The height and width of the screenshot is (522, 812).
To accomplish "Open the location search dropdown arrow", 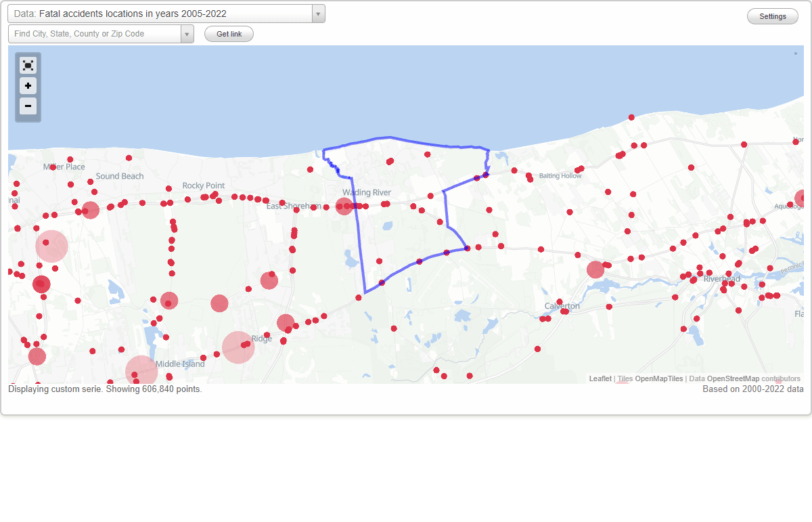I will [187, 33].
